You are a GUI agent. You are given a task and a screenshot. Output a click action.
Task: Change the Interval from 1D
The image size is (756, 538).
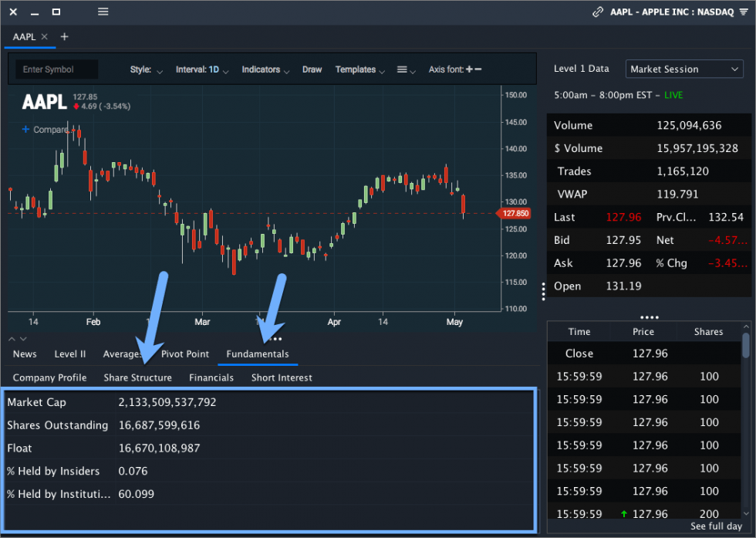[x=201, y=69]
